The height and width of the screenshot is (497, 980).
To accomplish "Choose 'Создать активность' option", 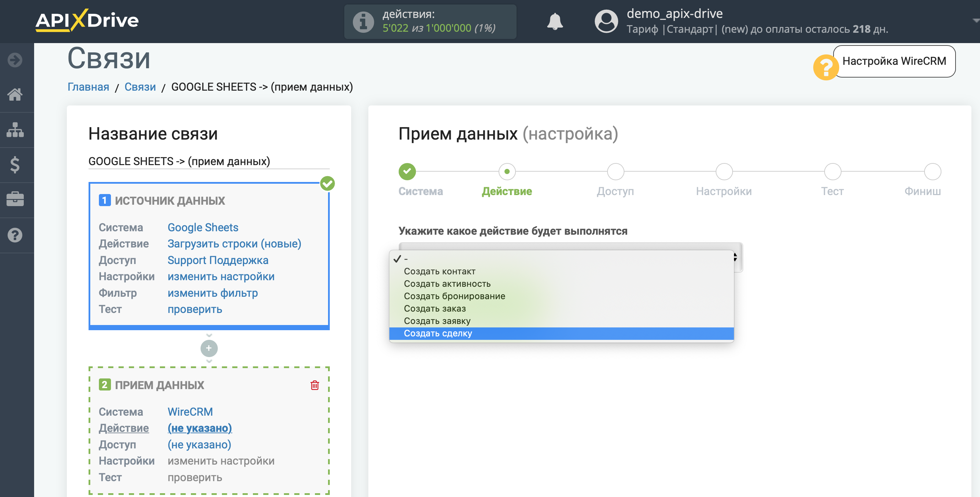I will [562, 284].
